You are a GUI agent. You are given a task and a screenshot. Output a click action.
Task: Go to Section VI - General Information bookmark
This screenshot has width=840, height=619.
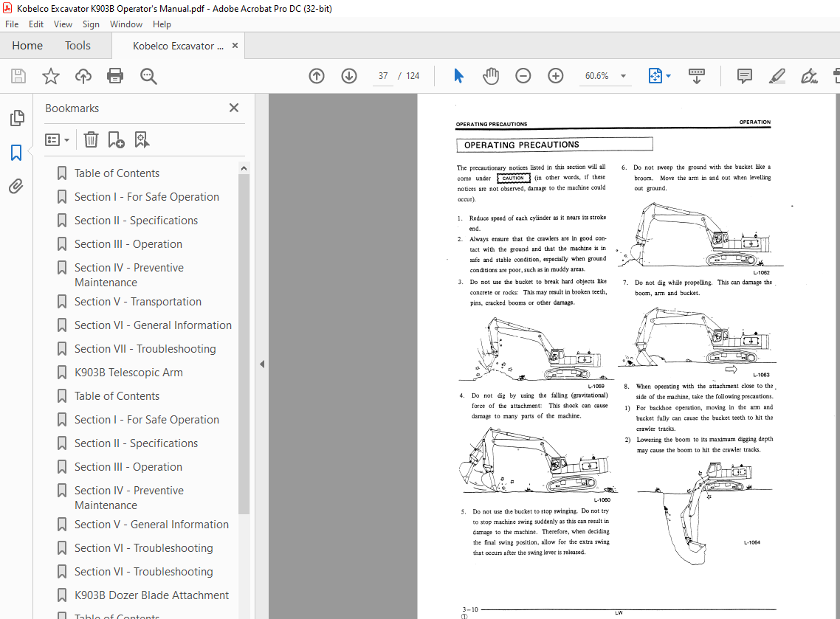(153, 325)
